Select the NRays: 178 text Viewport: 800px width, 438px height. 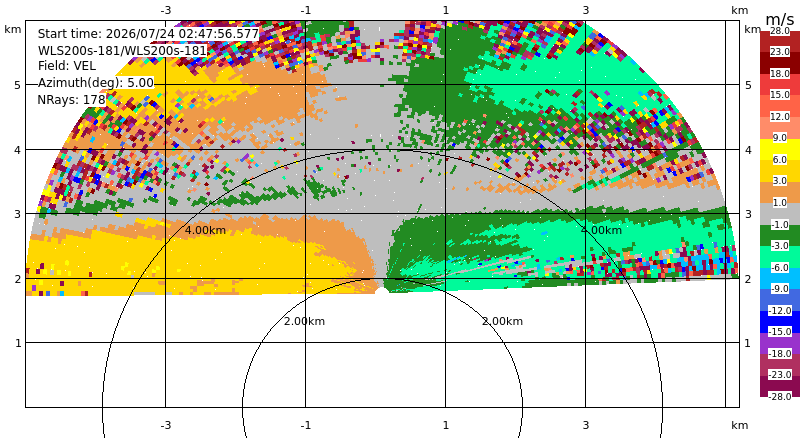pos(71,100)
